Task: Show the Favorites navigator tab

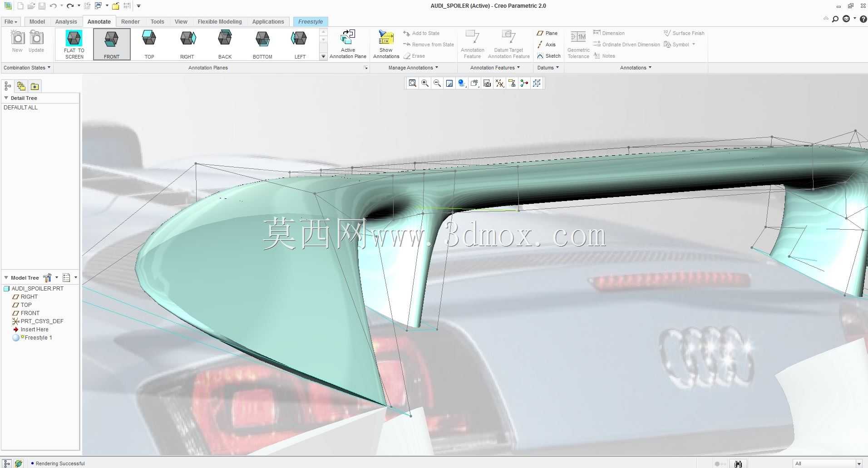Action: click(35, 86)
